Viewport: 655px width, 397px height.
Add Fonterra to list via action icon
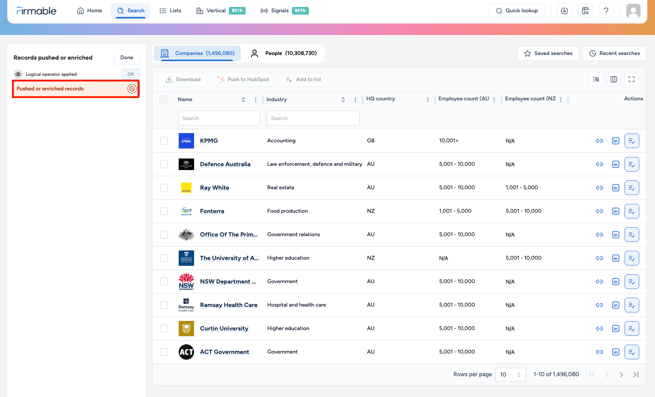tap(632, 211)
